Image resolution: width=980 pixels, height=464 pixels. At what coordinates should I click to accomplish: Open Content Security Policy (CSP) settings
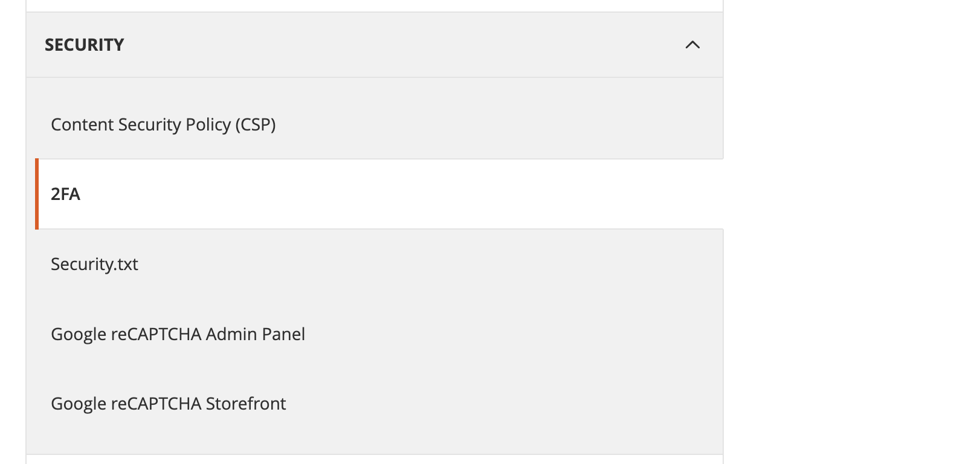(163, 124)
